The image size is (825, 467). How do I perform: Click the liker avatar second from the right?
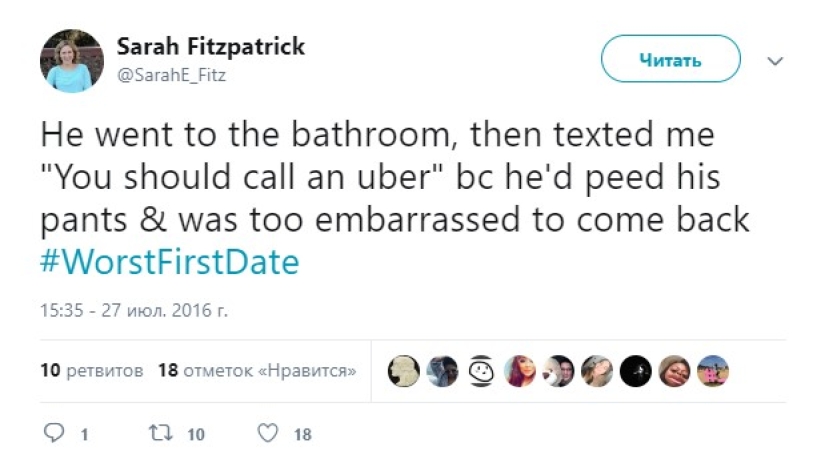(674, 371)
